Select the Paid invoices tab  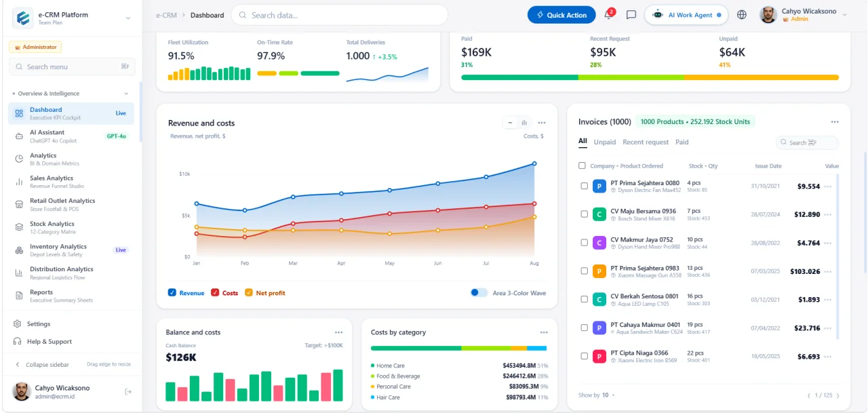[x=682, y=142]
